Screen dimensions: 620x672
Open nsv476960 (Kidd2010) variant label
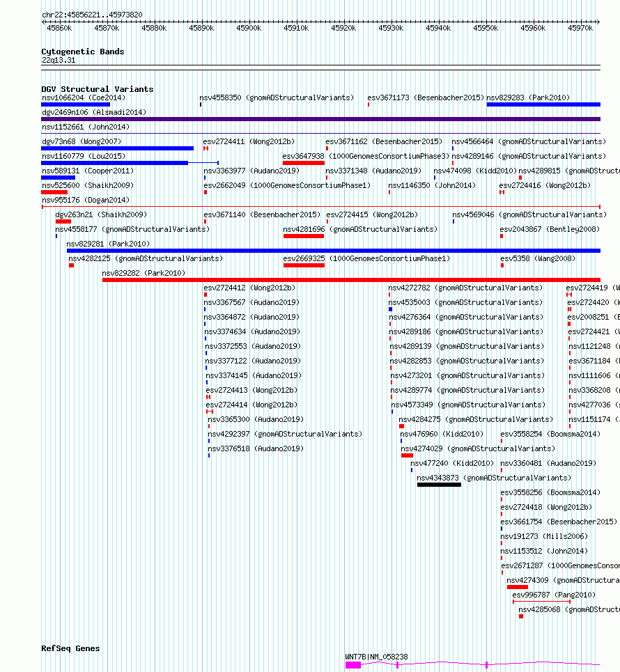(442, 434)
